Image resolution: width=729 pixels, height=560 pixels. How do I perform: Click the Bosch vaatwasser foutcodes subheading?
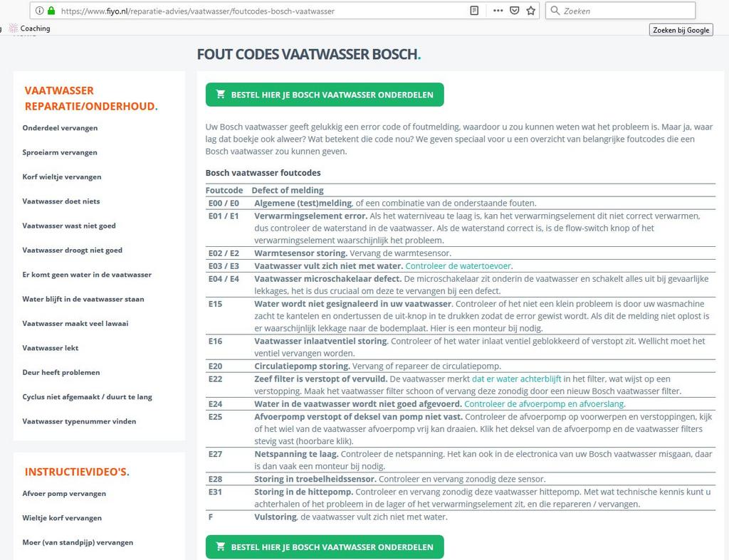(263, 173)
